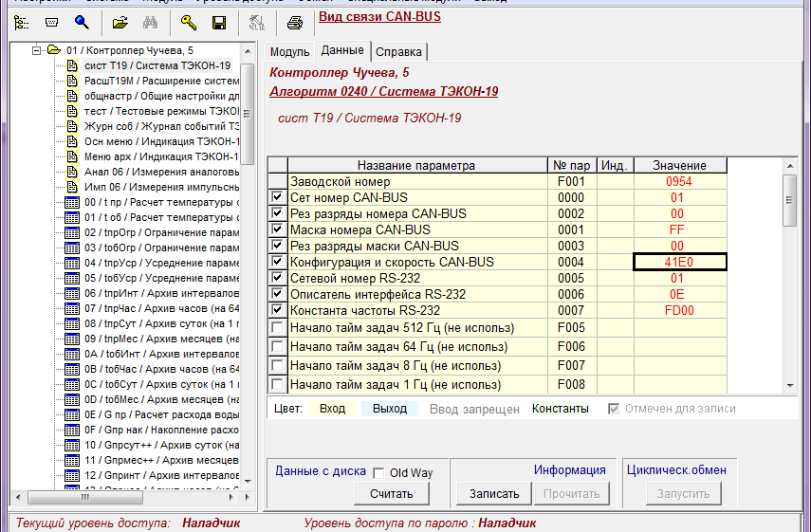
Task: Click the Название параметра column header
Action: pos(416,165)
